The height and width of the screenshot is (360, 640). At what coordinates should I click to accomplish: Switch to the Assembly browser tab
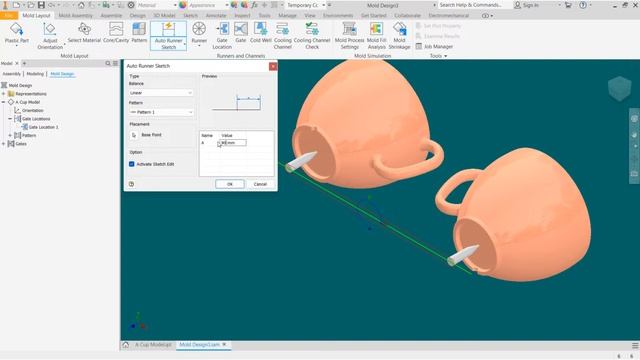[x=11, y=74]
